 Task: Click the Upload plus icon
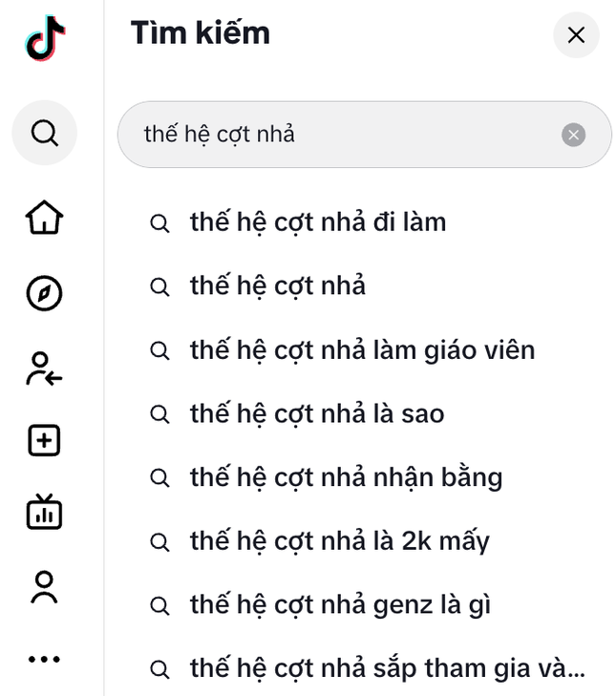[44, 440]
